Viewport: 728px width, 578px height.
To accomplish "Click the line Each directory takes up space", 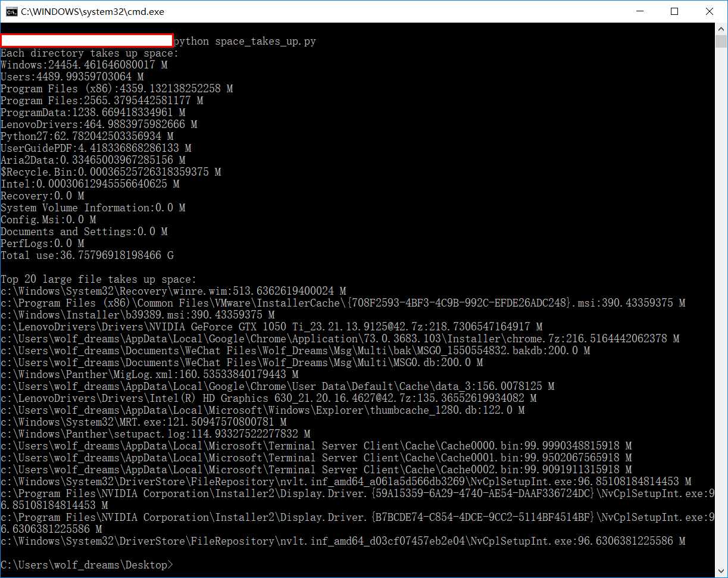I will [89, 53].
